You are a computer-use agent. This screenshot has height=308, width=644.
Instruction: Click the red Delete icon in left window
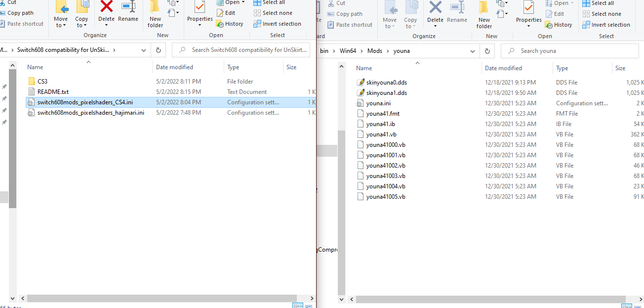[106, 7]
